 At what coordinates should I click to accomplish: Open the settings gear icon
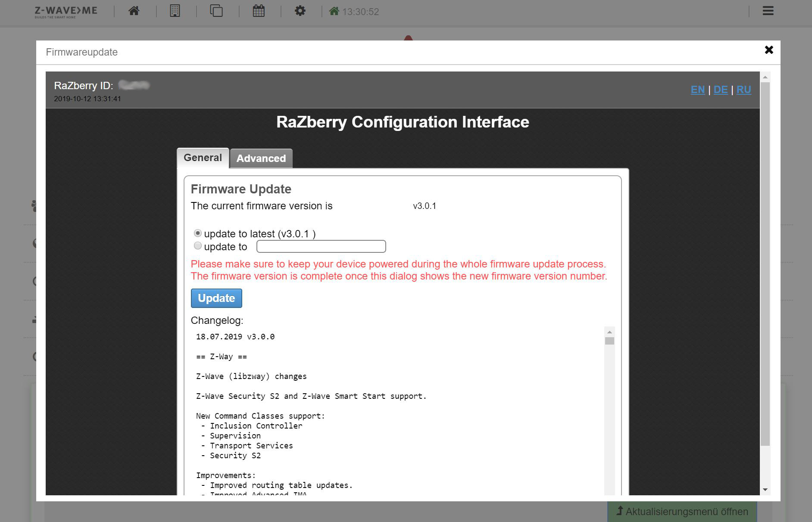pos(300,11)
